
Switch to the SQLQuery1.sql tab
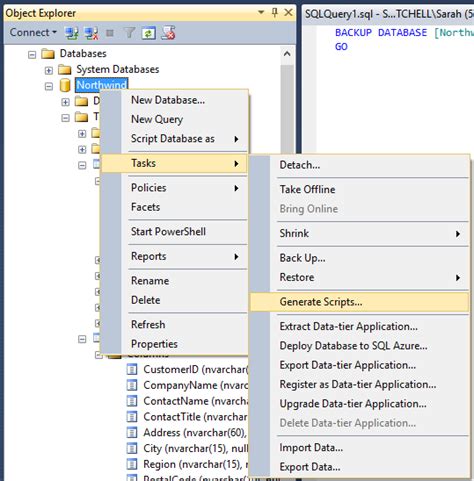click(x=389, y=14)
